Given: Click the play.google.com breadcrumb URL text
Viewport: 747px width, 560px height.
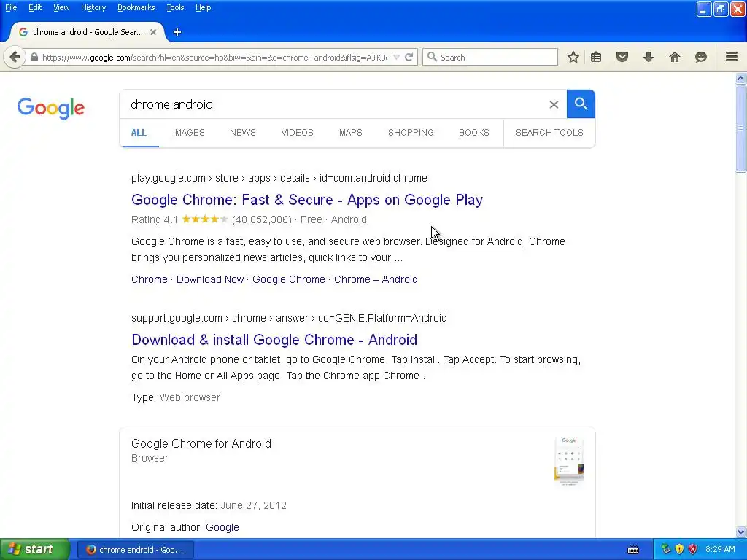Looking at the screenshot, I should pyautogui.click(x=279, y=178).
